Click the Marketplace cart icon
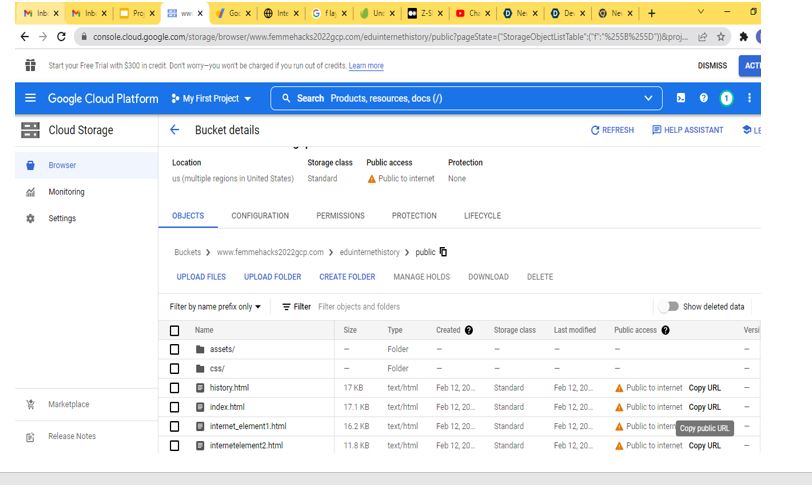This screenshot has height=485, width=812. [x=31, y=404]
